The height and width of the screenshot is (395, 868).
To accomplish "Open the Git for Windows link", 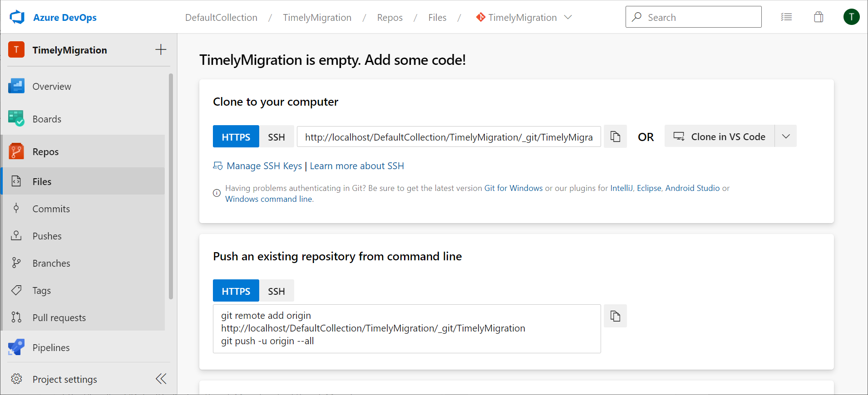I will pyautogui.click(x=513, y=188).
